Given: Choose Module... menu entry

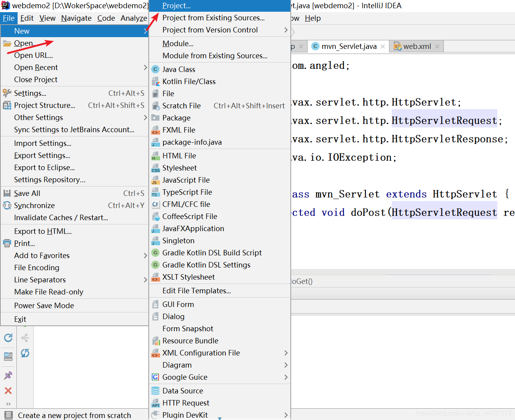Looking at the screenshot, I should pyautogui.click(x=220, y=43).
